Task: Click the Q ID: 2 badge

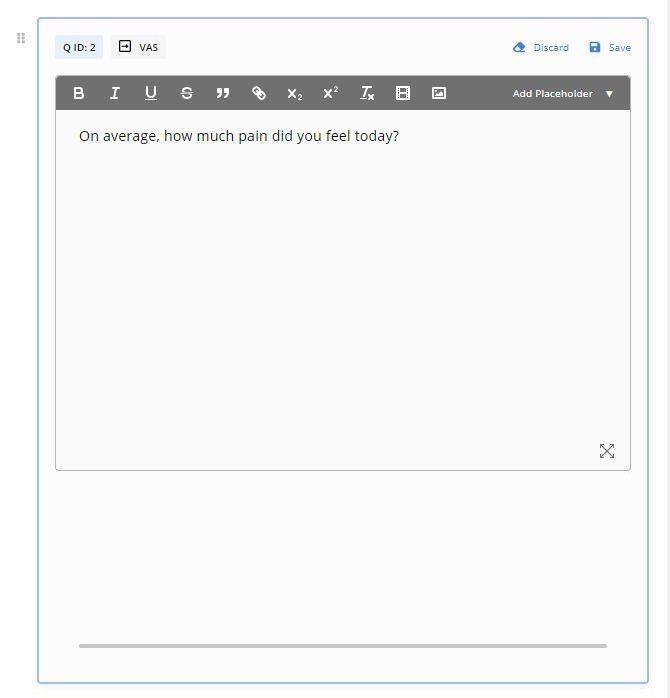Action: coord(79,47)
